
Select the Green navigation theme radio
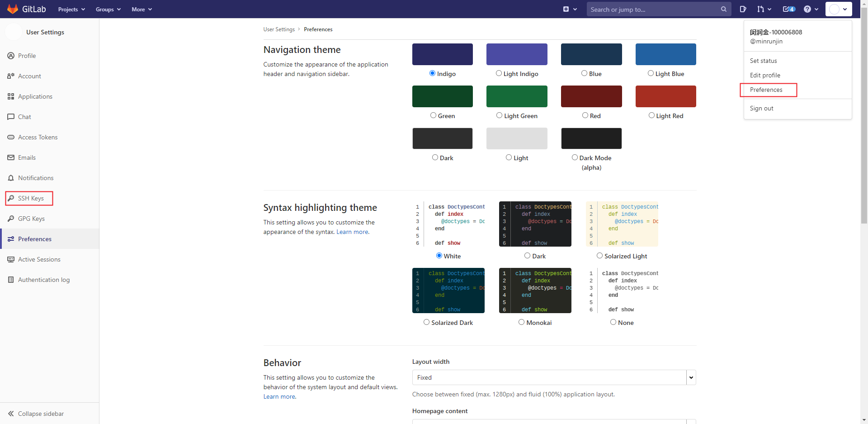(433, 115)
